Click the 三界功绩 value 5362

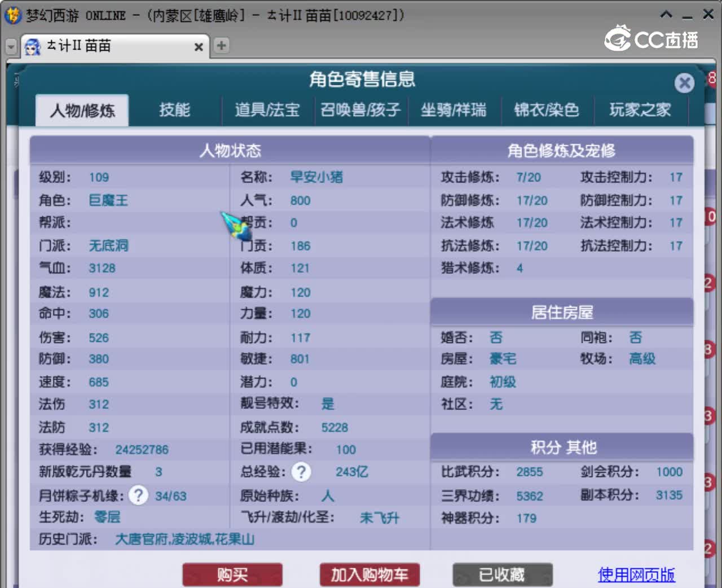pos(530,496)
